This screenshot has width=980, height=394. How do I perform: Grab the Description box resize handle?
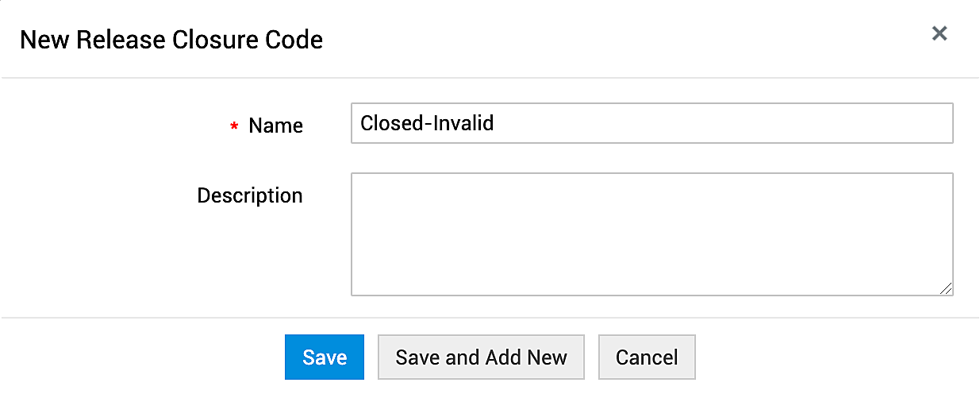[x=946, y=288]
